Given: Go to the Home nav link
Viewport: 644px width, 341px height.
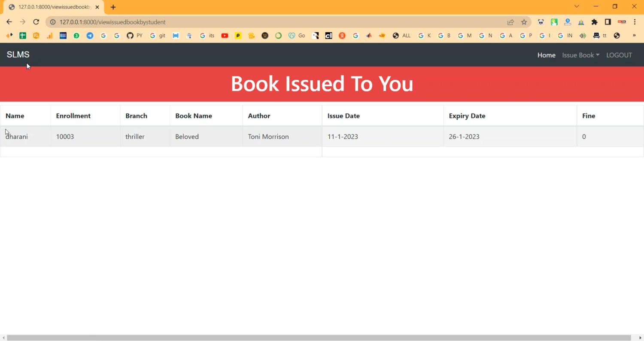Looking at the screenshot, I should point(546,55).
